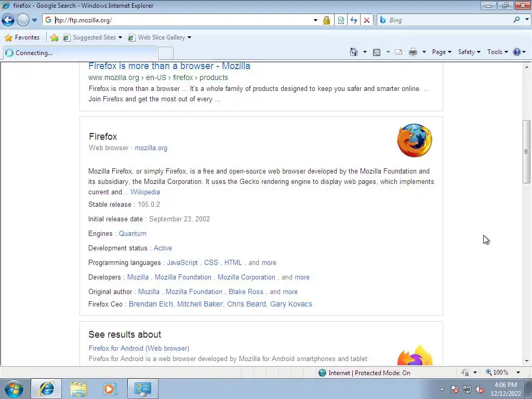The image size is (532, 399).
Task: Open the HTML programming language link
Action: 233,262
